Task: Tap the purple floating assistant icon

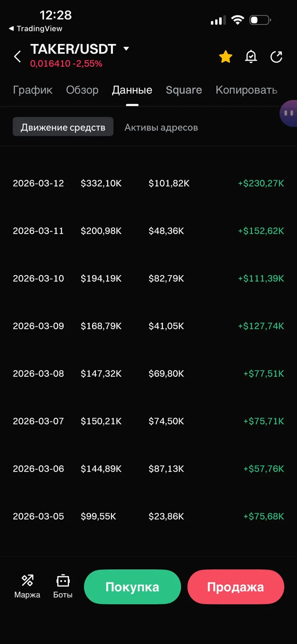Action: pos(289,113)
